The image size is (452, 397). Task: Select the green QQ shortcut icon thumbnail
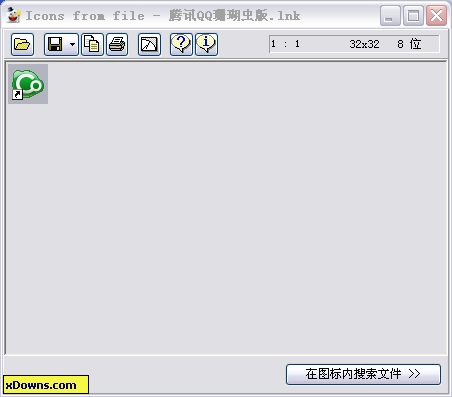pos(28,84)
